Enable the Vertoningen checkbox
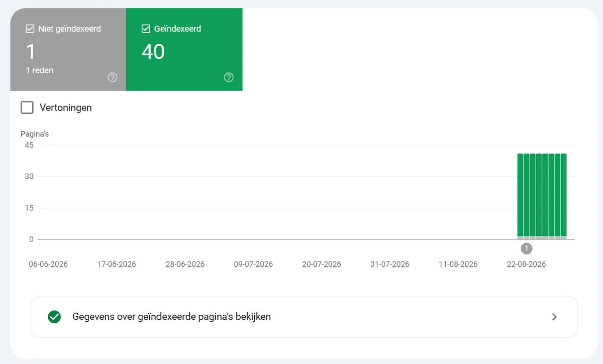The width and height of the screenshot is (603, 364). point(27,107)
